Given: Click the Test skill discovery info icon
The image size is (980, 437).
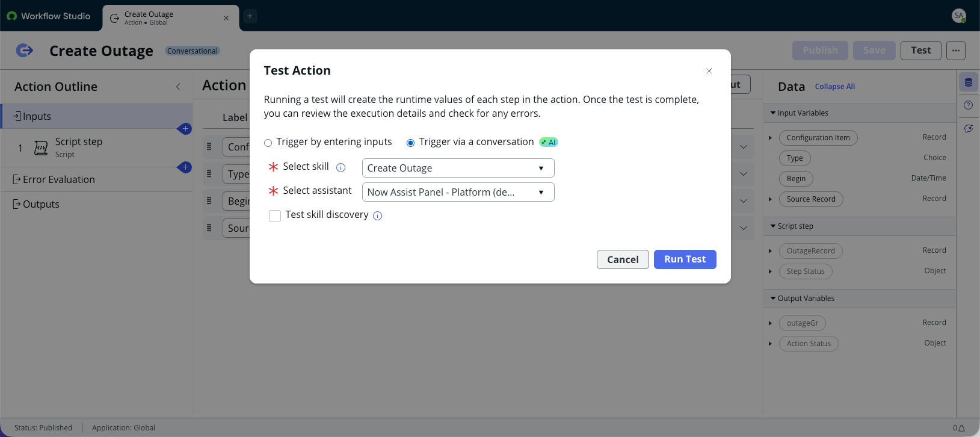Looking at the screenshot, I should click(378, 215).
